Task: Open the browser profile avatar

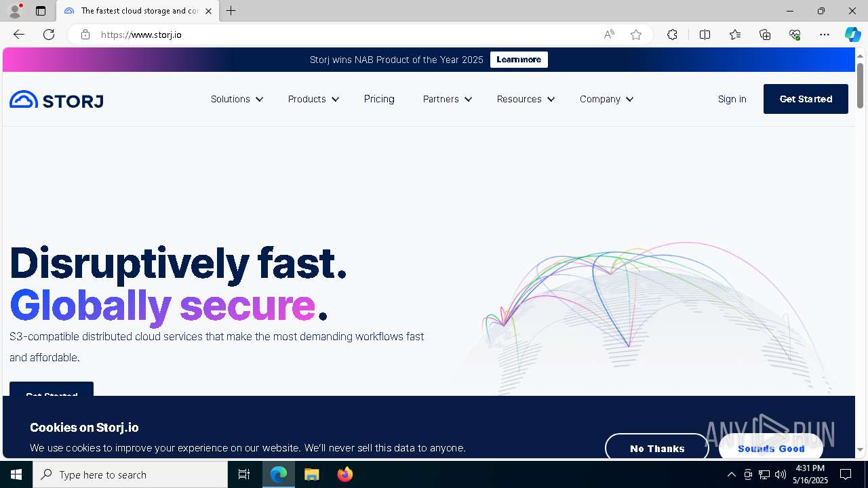Action: point(14,11)
